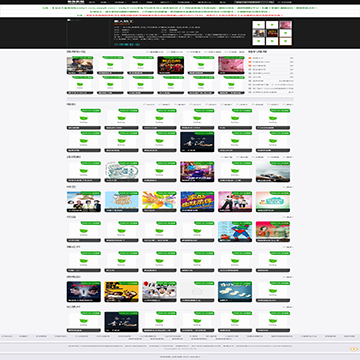Click the red announcement text line below navigation
The width and height of the screenshot is (360, 360).
183,15
